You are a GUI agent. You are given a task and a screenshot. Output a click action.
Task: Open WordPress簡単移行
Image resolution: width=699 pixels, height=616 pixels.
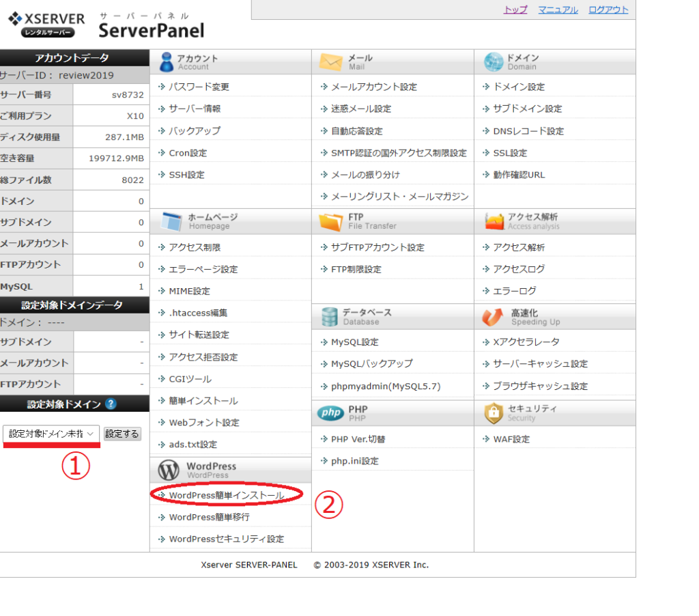tap(210, 518)
